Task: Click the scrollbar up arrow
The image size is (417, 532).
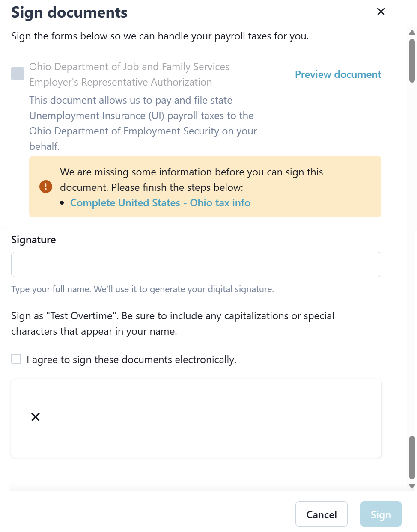Action: [412, 33]
